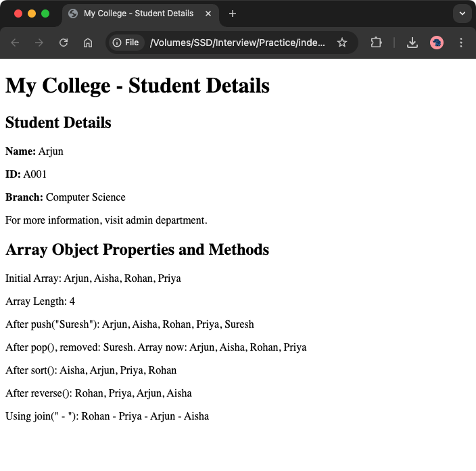Show the Downloads panel
This screenshot has width=476, height=471.
[412, 43]
